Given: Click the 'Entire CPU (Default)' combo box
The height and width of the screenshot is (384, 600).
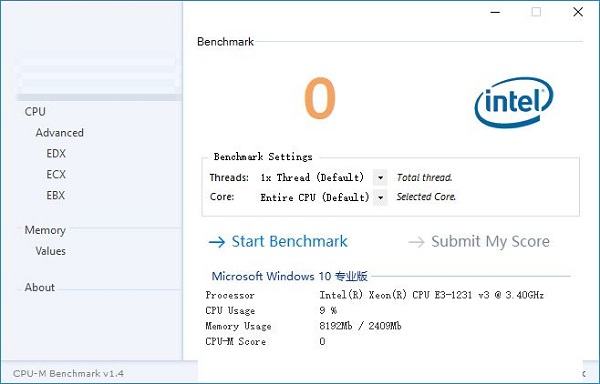Looking at the screenshot, I should pos(323,198).
